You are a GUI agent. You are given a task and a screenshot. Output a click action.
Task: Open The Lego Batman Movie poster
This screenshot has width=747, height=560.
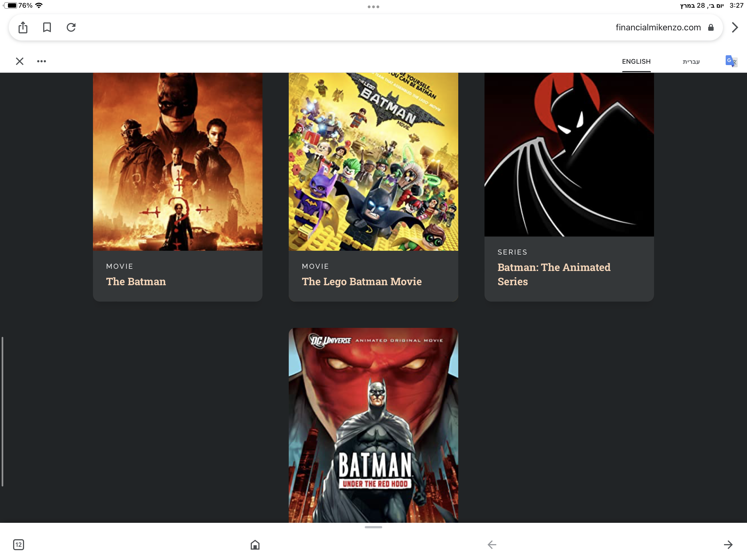click(373, 161)
